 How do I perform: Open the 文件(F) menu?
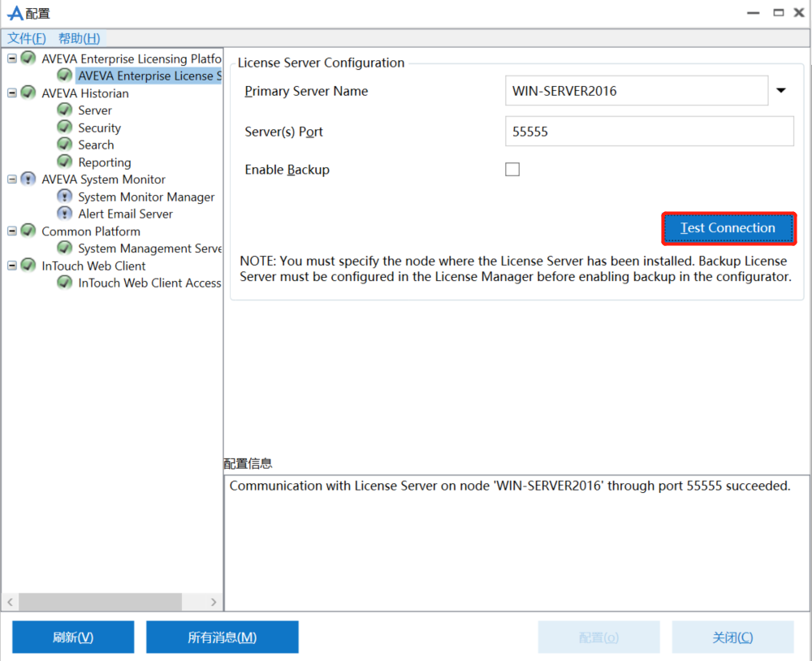pos(27,38)
